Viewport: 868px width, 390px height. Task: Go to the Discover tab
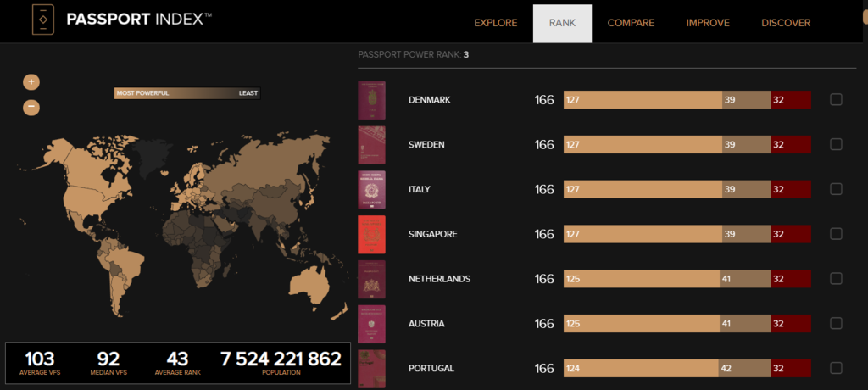[786, 23]
